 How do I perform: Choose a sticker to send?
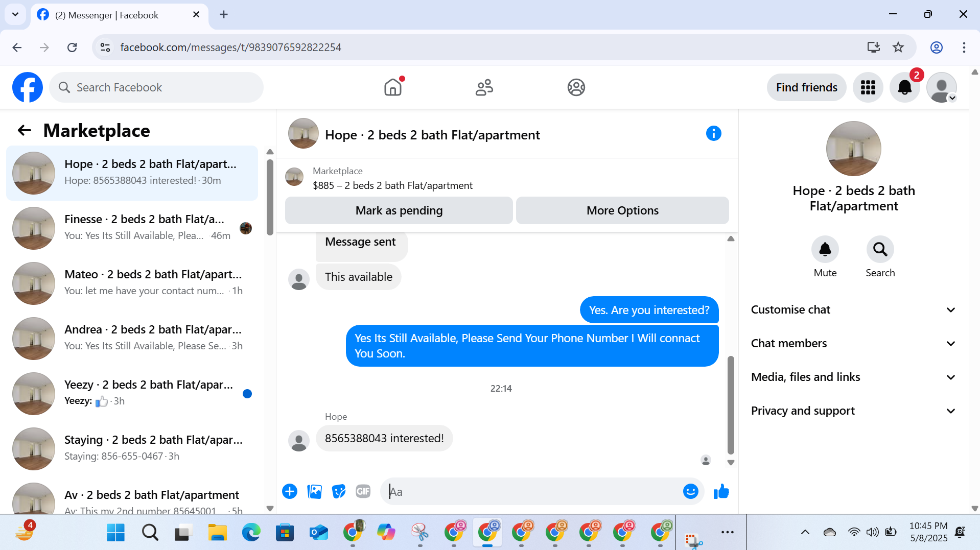[339, 491]
